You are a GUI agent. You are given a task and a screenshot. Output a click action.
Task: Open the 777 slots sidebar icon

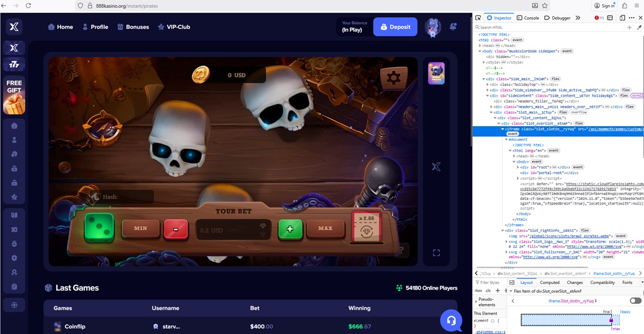coord(14,65)
